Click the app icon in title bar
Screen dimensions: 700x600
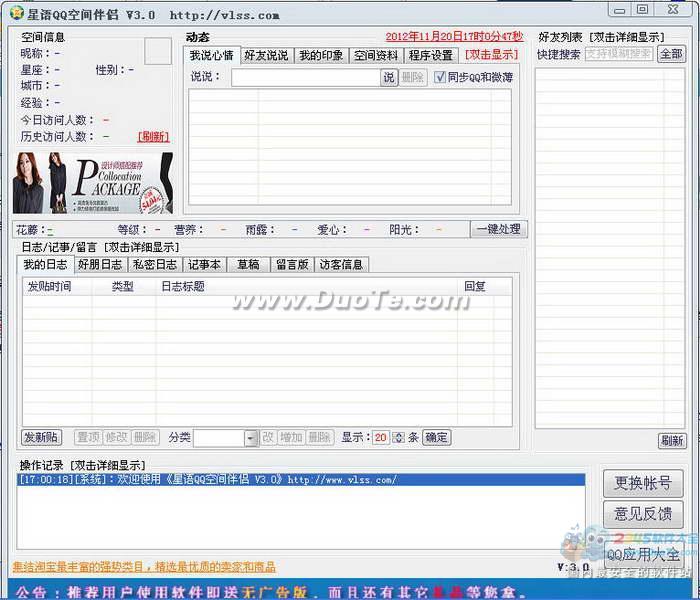click(17, 13)
